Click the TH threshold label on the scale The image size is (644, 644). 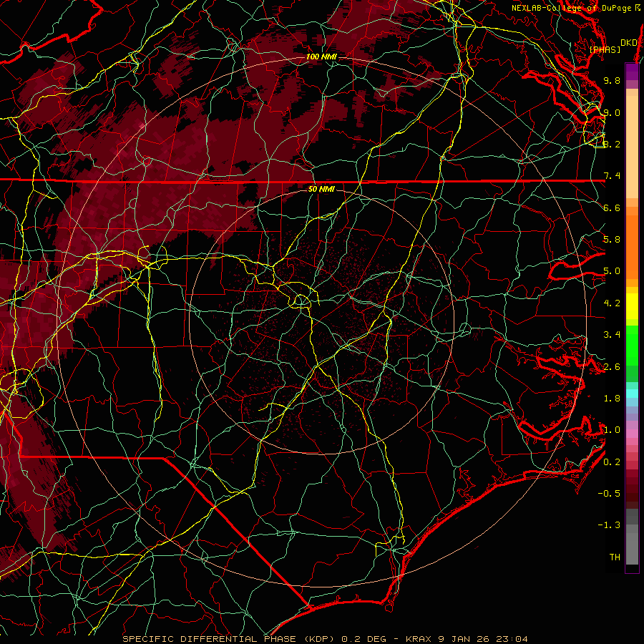(x=615, y=557)
